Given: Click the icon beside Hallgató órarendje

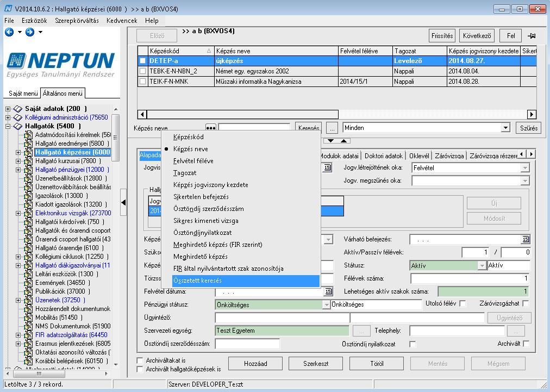Looking at the screenshot, I should pyautogui.click(x=28, y=248).
